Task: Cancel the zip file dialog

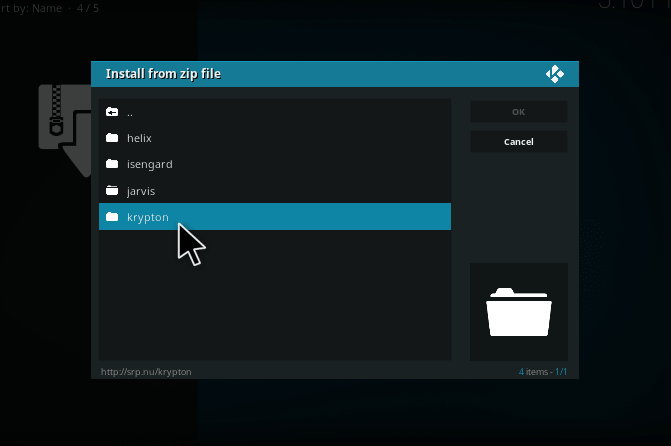Action: (x=519, y=142)
